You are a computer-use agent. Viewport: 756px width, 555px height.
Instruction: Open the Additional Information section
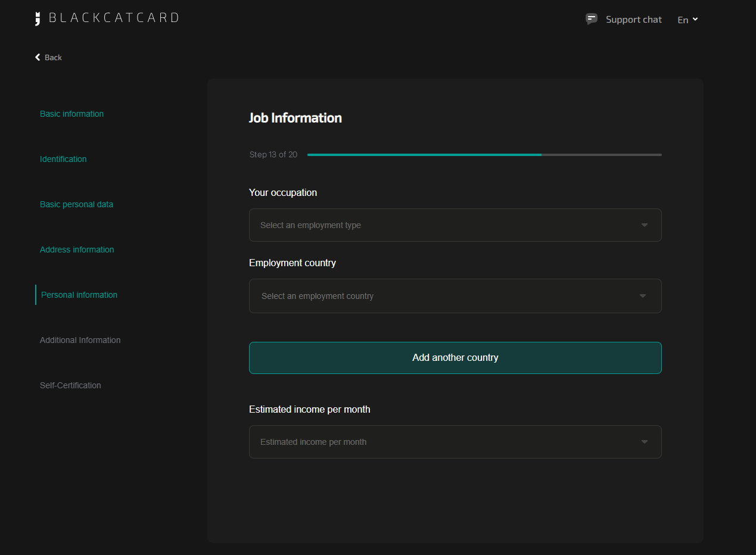(x=80, y=340)
